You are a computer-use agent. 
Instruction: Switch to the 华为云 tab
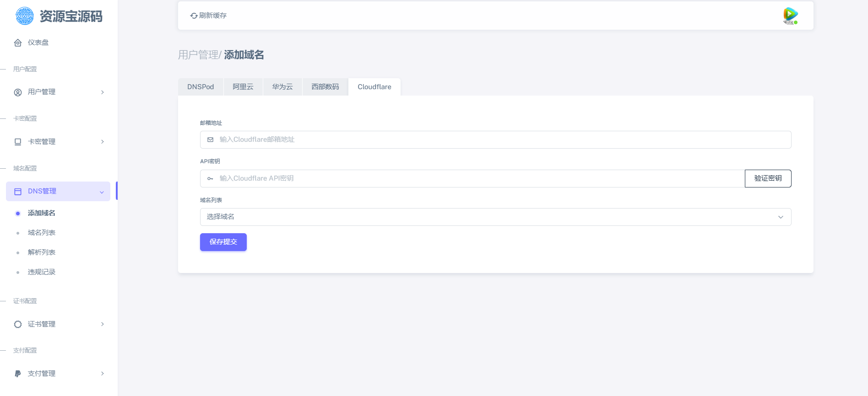pyautogui.click(x=282, y=87)
